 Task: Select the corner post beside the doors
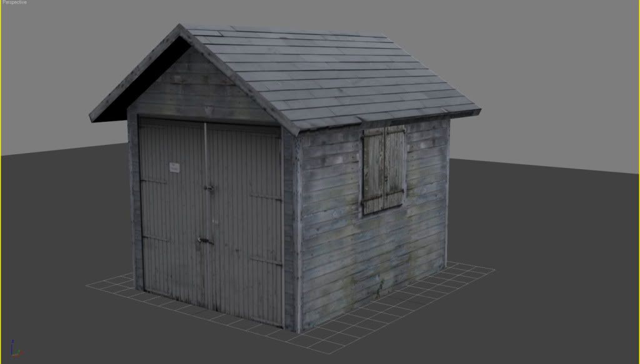pos(290,231)
